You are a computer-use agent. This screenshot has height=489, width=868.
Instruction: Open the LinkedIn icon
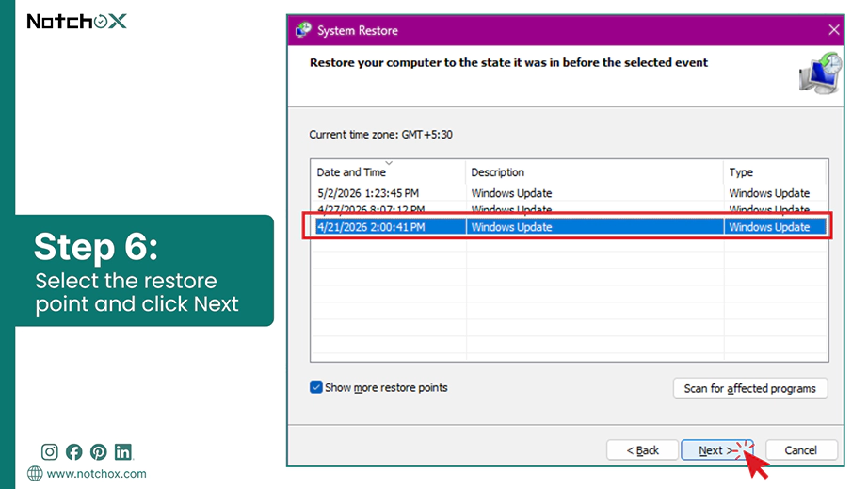[x=123, y=452]
